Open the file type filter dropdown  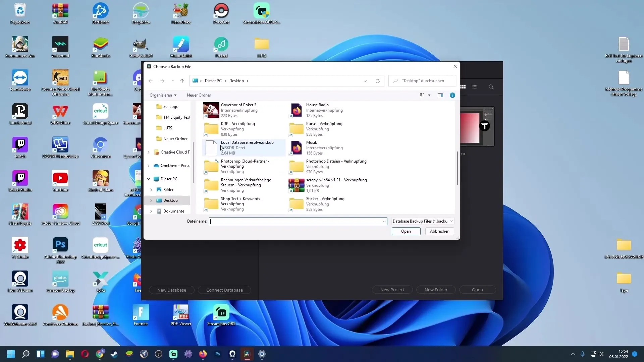click(x=423, y=221)
